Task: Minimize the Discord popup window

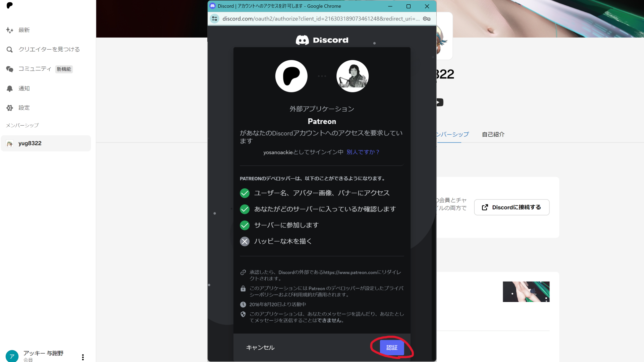Action: point(390,6)
